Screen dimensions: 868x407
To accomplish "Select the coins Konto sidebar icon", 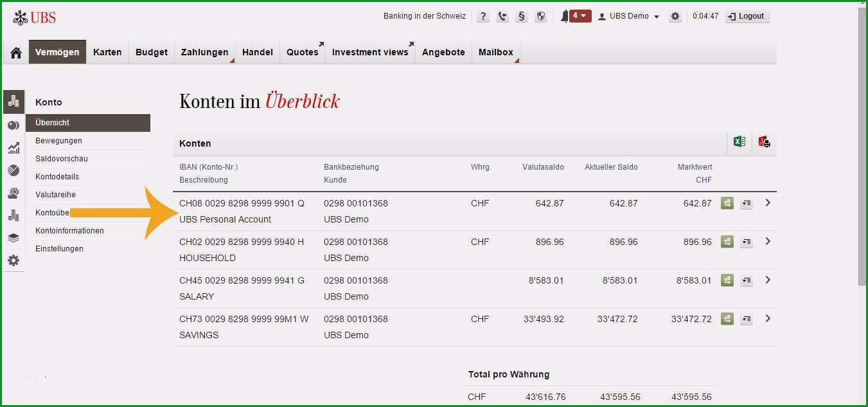I will click(x=13, y=102).
